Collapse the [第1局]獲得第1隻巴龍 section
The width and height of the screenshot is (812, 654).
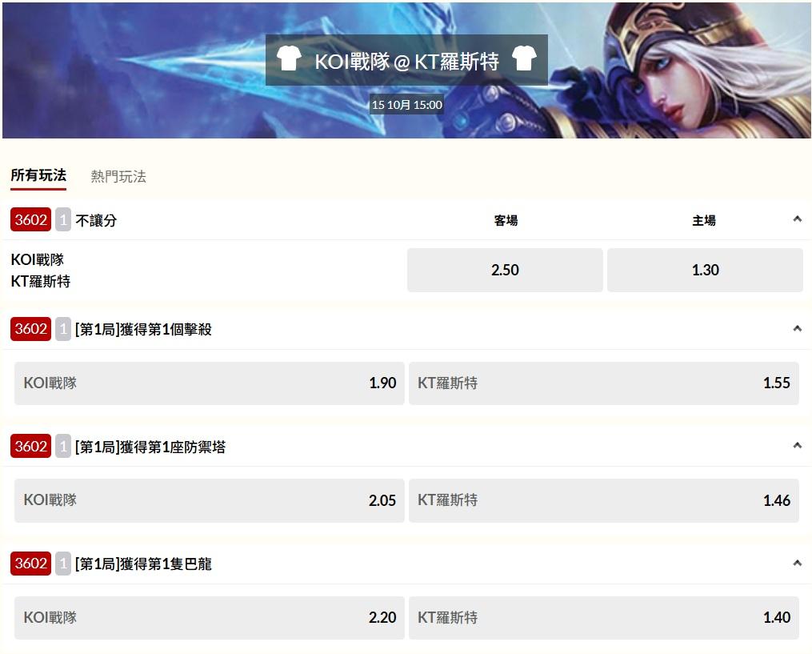point(798,563)
